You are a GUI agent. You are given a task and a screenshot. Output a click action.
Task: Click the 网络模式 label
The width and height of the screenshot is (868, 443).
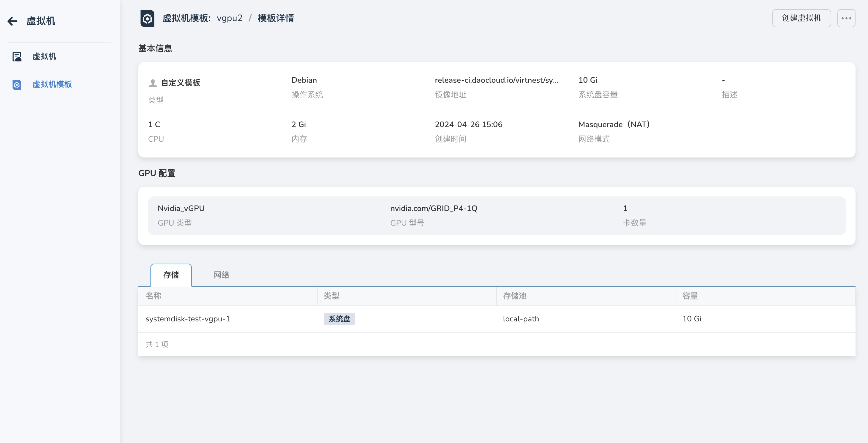[594, 139]
